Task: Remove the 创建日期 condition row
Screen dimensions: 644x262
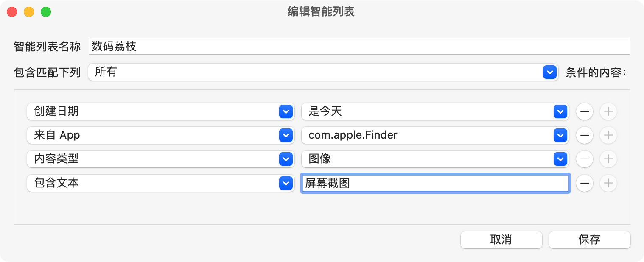Action: tap(584, 112)
